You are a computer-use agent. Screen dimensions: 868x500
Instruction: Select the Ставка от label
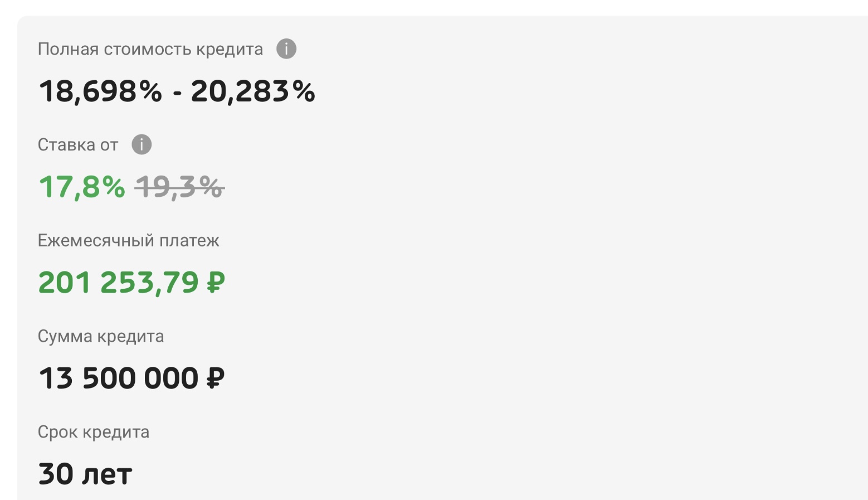pyautogui.click(x=78, y=145)
